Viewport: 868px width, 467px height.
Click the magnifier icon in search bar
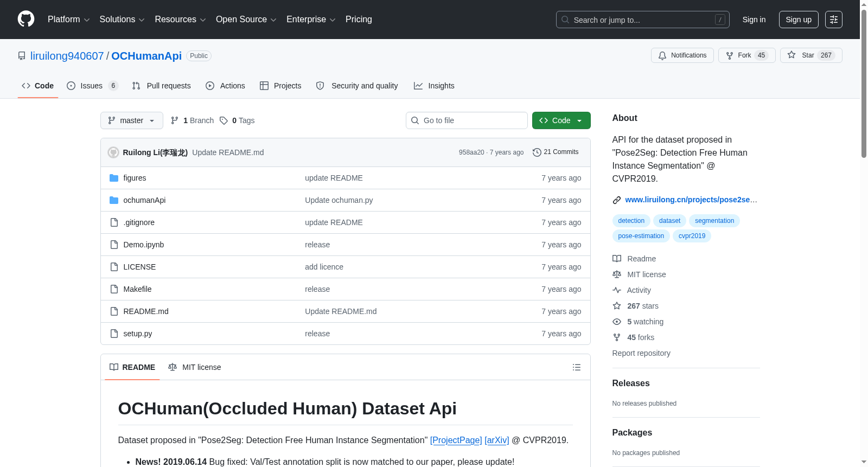click(565, 20)
